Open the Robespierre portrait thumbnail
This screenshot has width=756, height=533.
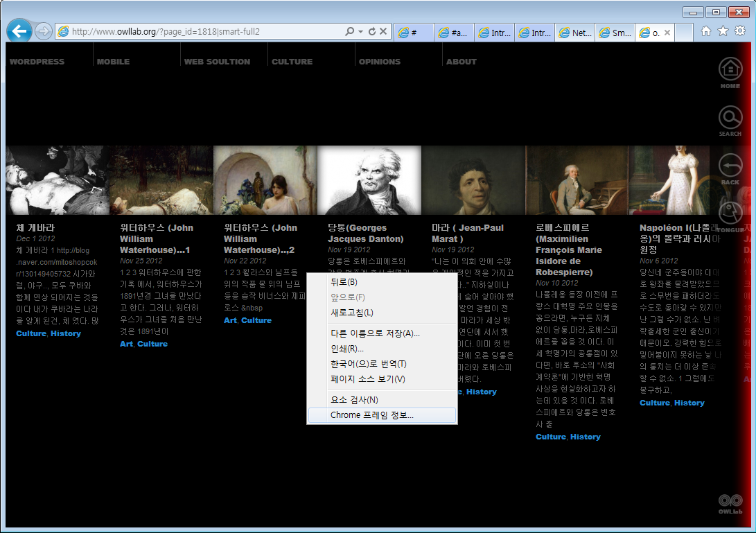577,180
